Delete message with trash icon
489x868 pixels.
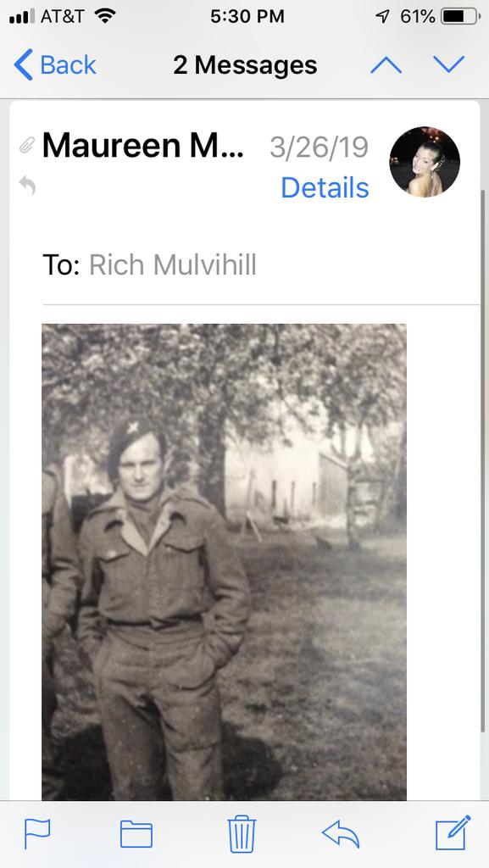tap(242, 834)
